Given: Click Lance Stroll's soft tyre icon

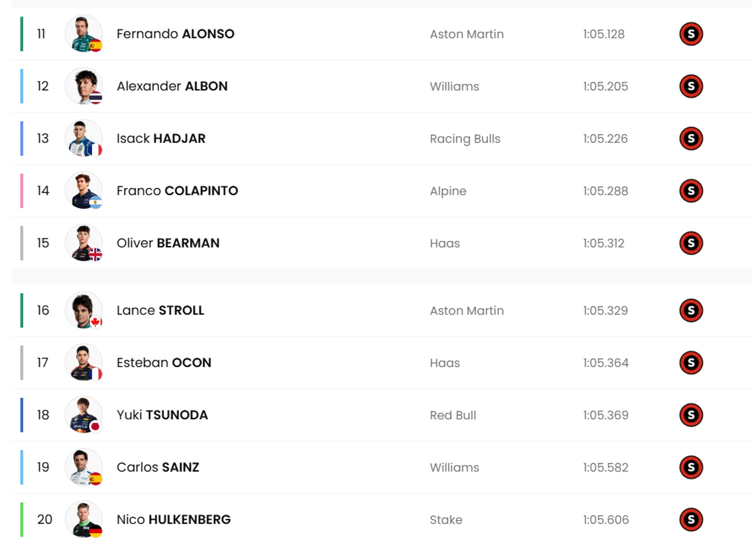Looking at the screenshot, I should pos(691,310).
